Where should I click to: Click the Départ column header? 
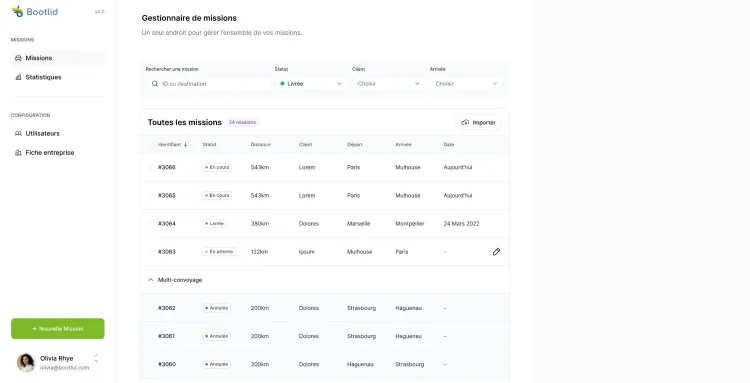coord(354,144)
